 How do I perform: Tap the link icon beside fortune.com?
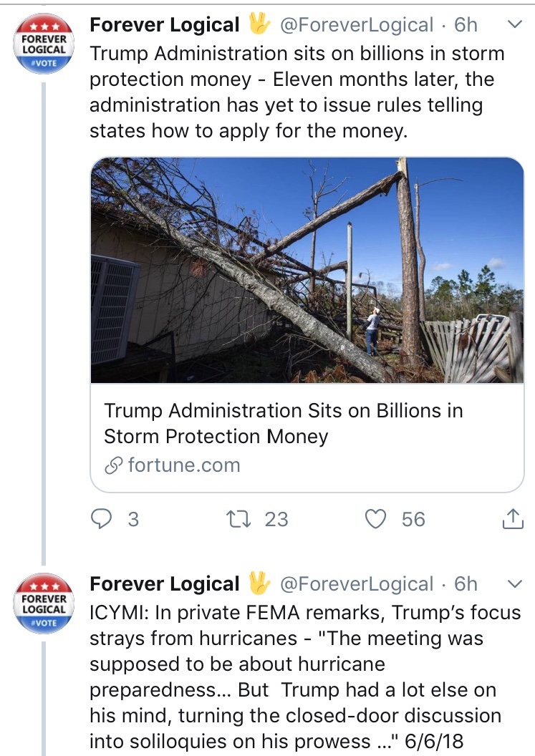click(114, 466)
